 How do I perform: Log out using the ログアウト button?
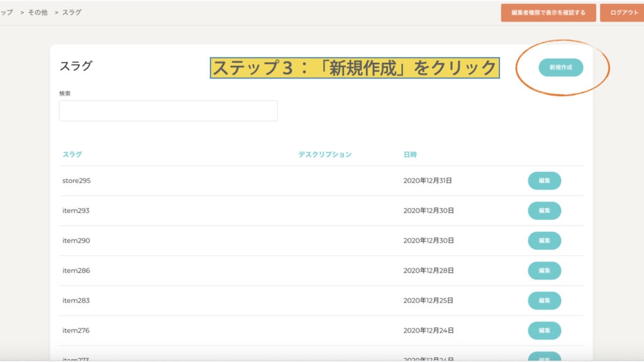coord(623,13)
